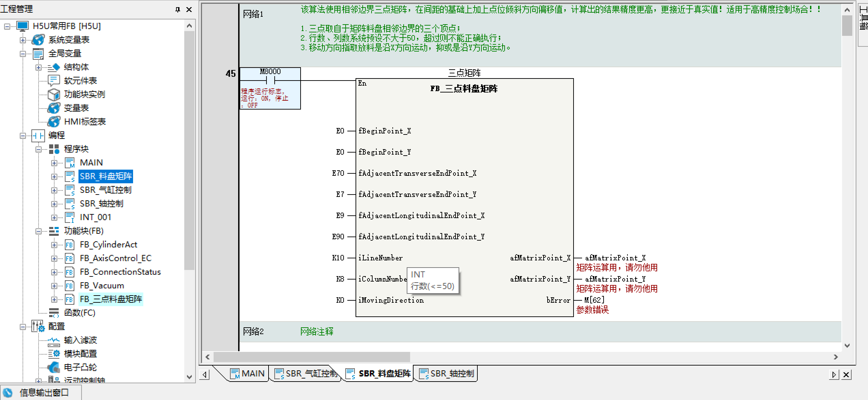Expand the 结构体 node

[x=38, y=67]
